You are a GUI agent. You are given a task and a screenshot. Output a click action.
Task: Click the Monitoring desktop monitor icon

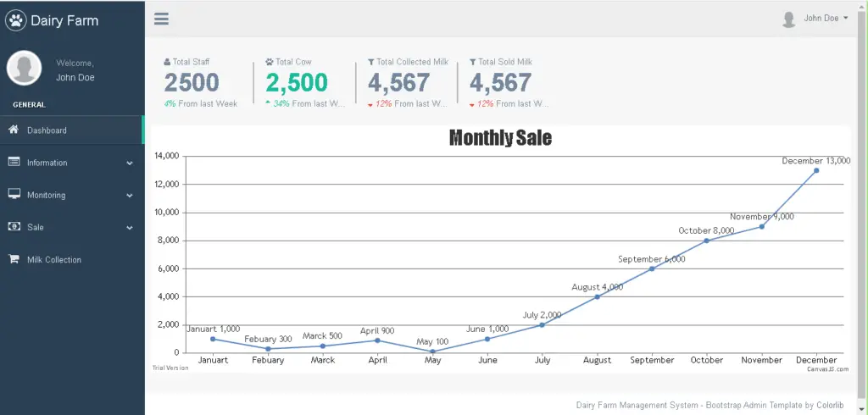pyautogui.click(x=14, y=194)
